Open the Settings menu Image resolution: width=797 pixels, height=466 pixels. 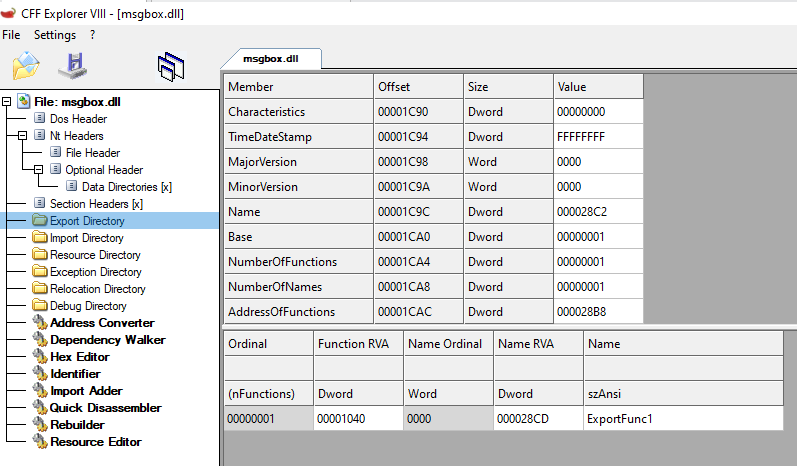coord(55,35)
